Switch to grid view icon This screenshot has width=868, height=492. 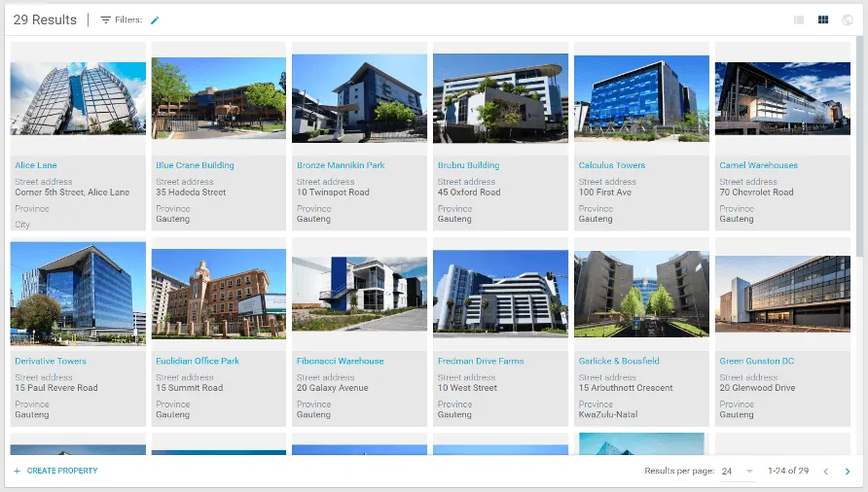pos(823,19)
